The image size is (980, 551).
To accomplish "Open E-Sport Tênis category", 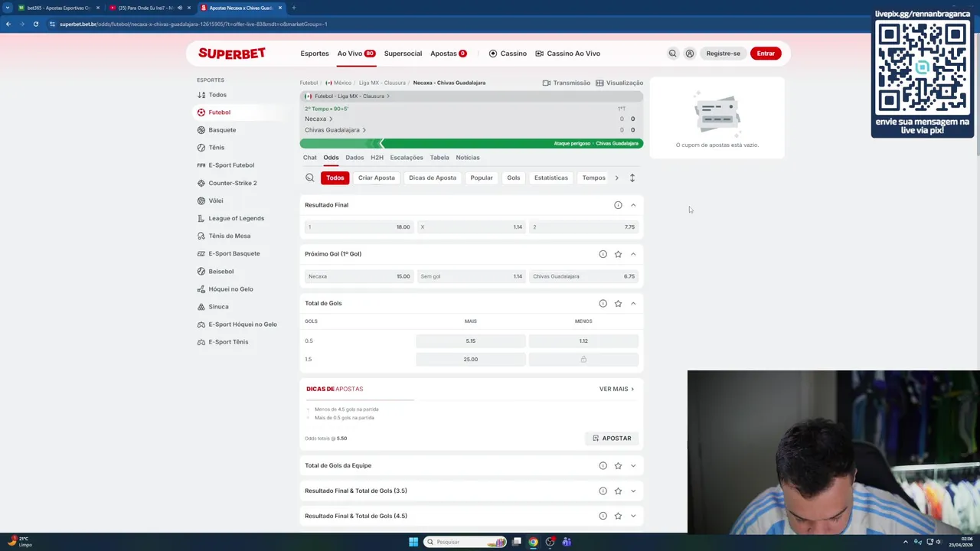I will point(228,342).
